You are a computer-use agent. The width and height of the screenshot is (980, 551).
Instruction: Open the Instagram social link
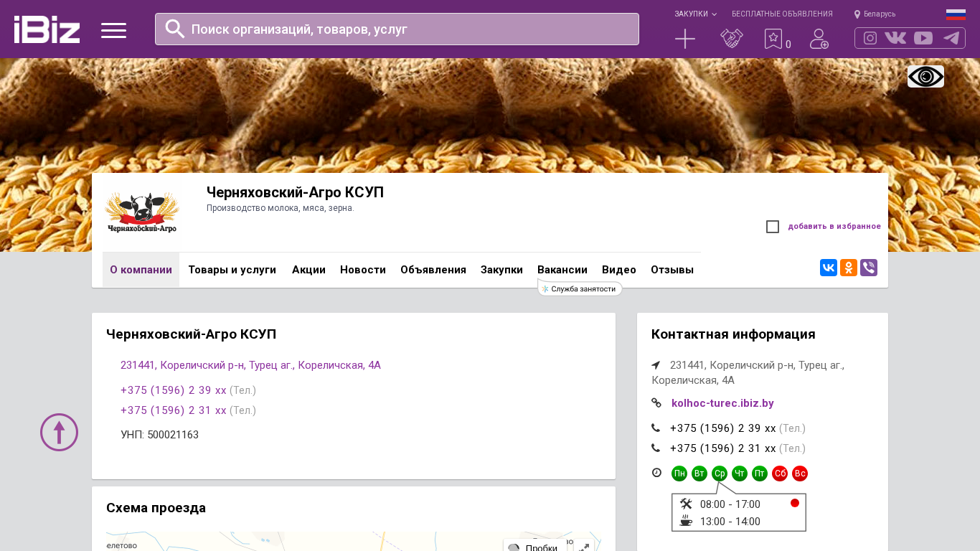click(x=870, y=38)
